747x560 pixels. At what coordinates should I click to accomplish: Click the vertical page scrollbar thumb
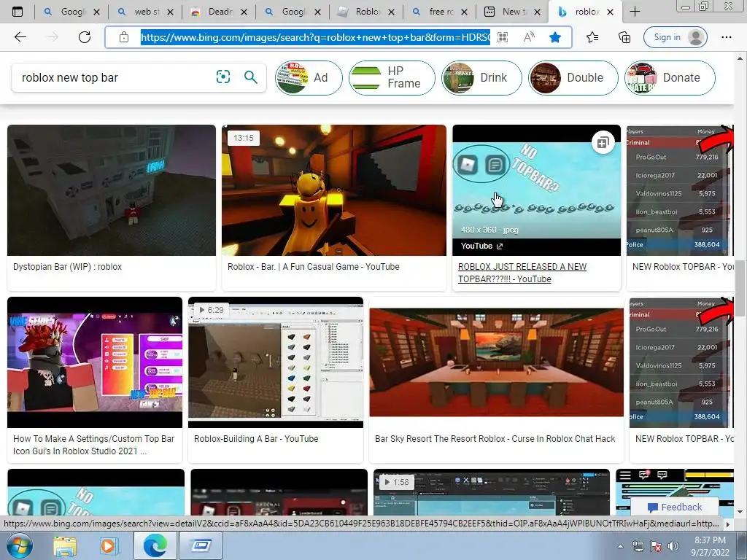point(740,288)
